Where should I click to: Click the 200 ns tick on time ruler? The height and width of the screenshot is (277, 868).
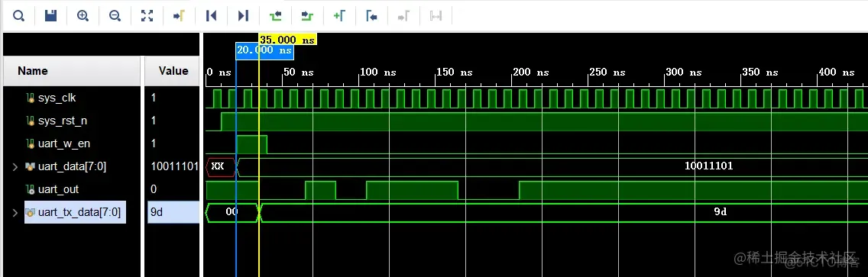530,72
